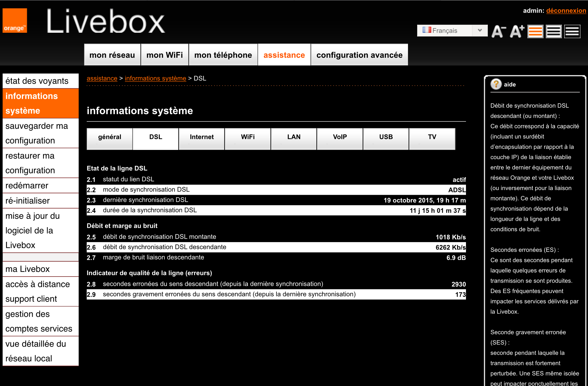The height and width of the screenshot is (386, 588).
Task: Switch to configuration avancée tab
Action: [359, 55]
